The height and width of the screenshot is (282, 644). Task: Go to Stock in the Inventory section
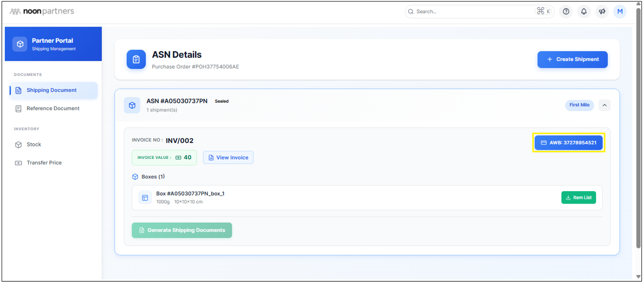(x=34, y=145)
